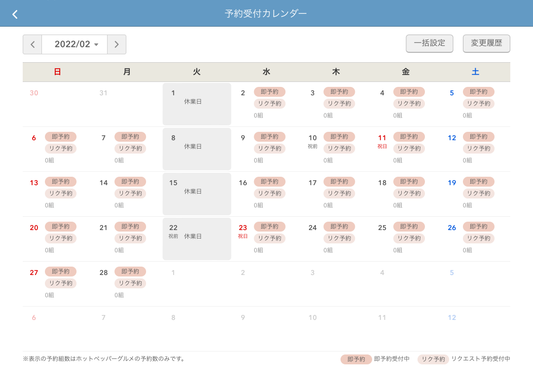Open the 2022/02 month selector dropdown
533x392 pixels.
[x=75, y=44]
